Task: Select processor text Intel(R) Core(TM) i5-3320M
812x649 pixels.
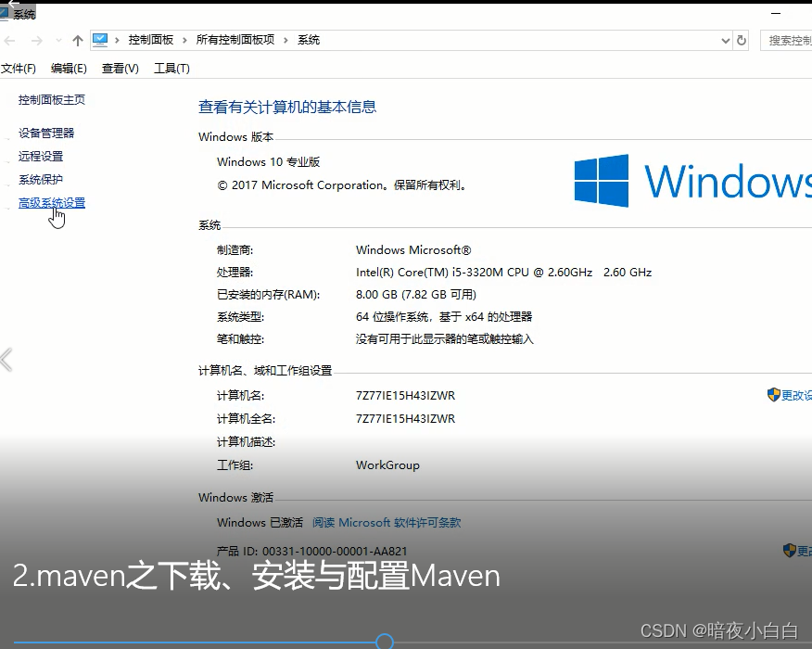Action: coord(429,273)
